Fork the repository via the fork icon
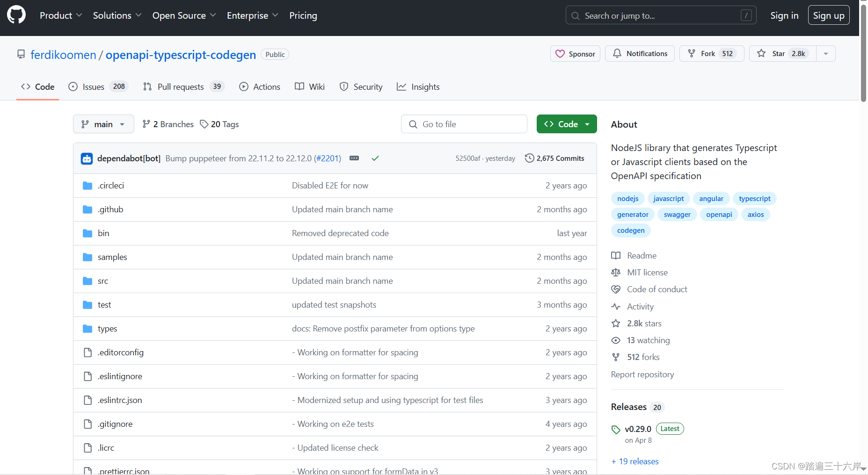 [692, 53]
